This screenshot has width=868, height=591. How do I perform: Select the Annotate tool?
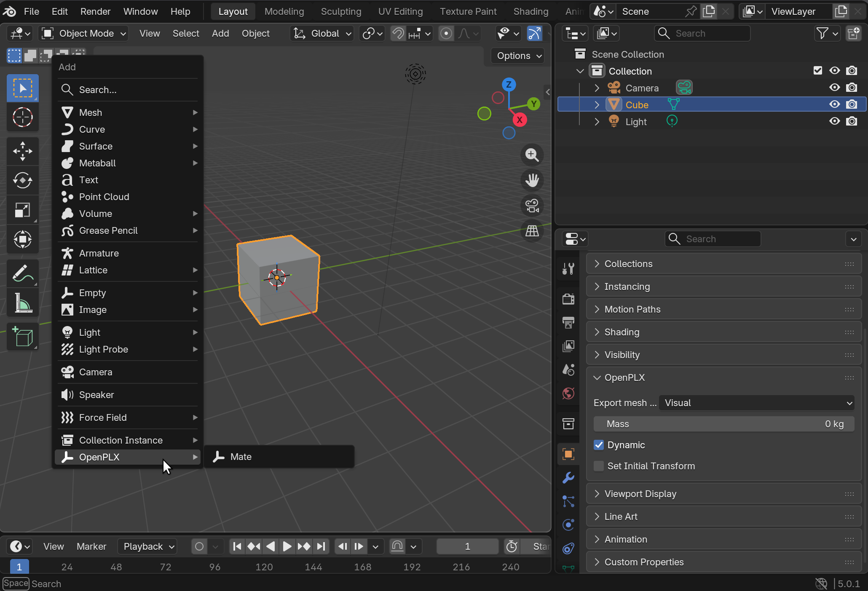tap(23, 273)
